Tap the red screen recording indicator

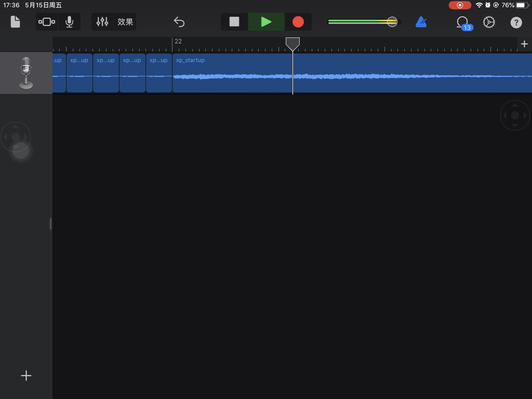[x=460, y=5]
